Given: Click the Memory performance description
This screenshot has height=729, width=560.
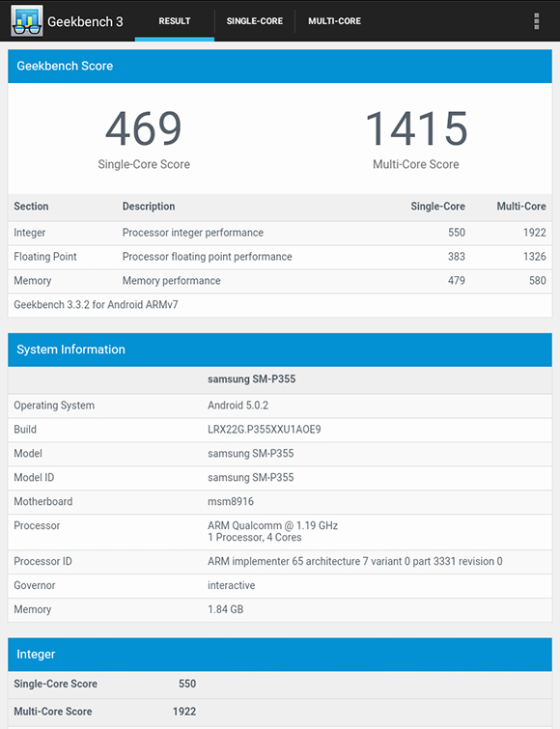Looking at the screenshot, I should [x=172, y=281].
